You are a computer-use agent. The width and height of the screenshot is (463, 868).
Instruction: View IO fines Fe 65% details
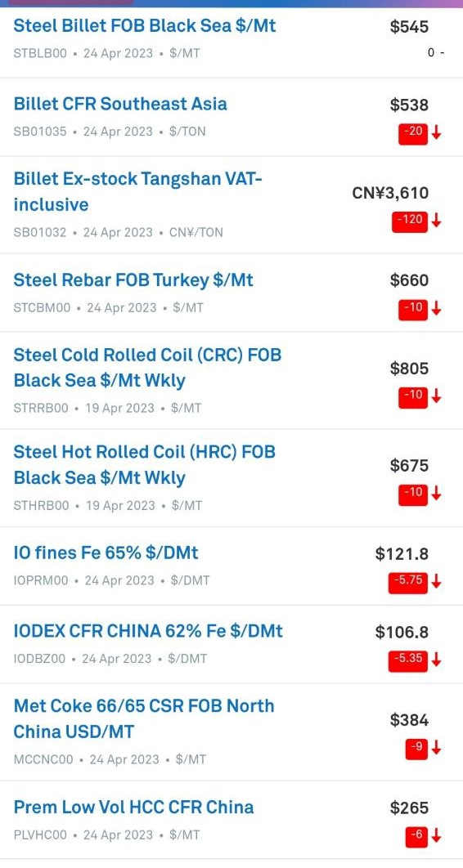pyautogui.click(x=106, y=553)
